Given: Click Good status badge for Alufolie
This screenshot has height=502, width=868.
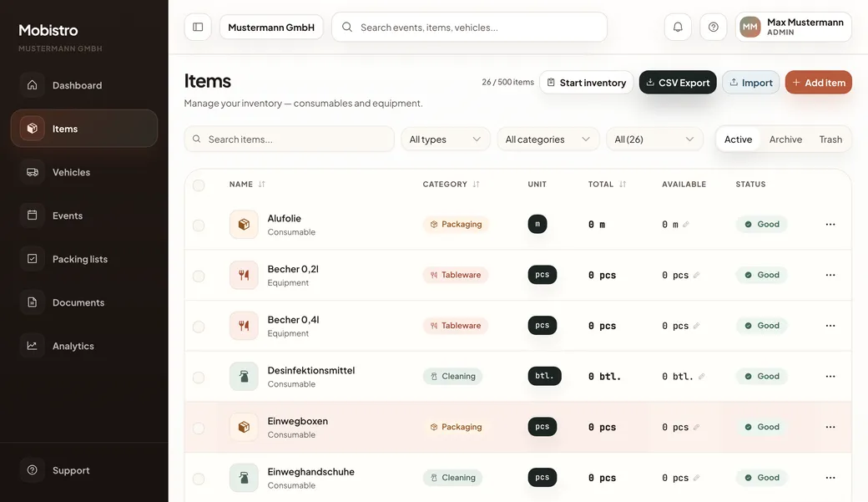Looking at the screenshot, I should click(761, 225).
